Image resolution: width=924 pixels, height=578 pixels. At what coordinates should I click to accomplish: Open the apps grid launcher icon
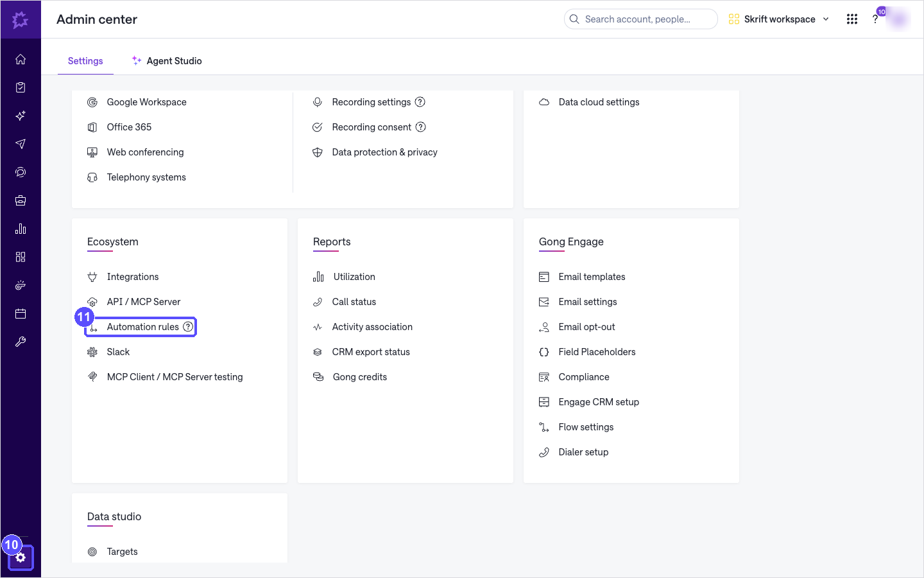click(x=852, y=19)
